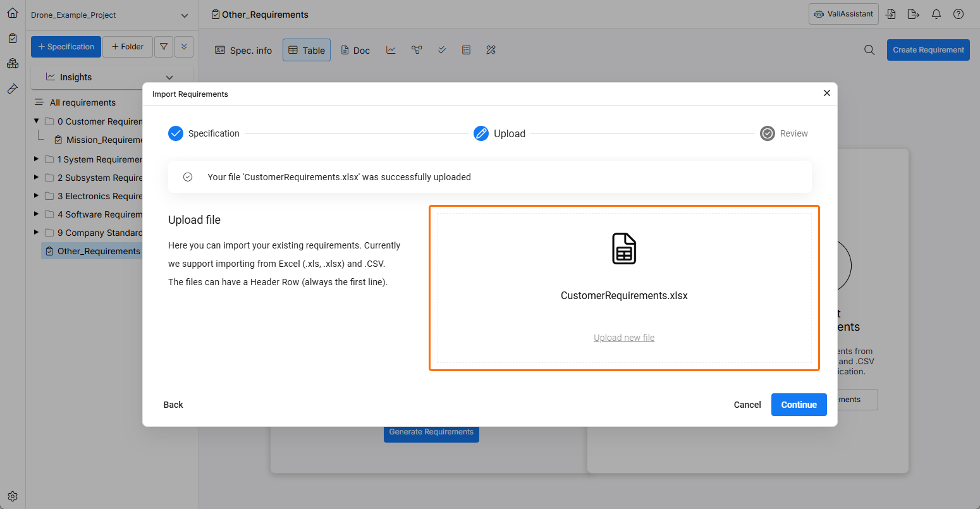Click the filter funnel icon

tap(164, 47)
